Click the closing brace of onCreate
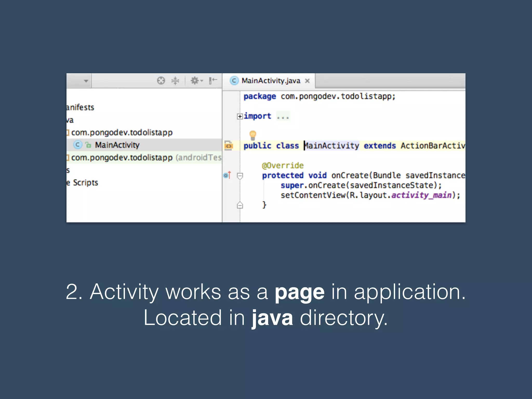This screenshot has height=399, width=532. (264, 205)
